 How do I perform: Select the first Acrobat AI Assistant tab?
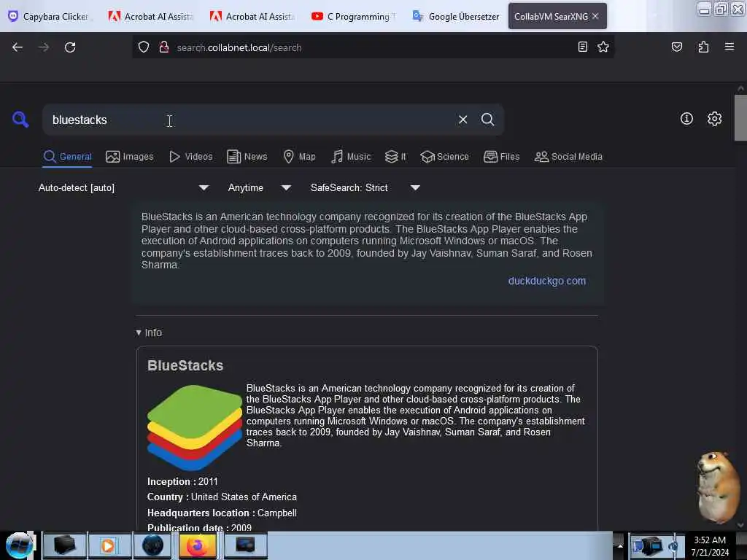150,16
